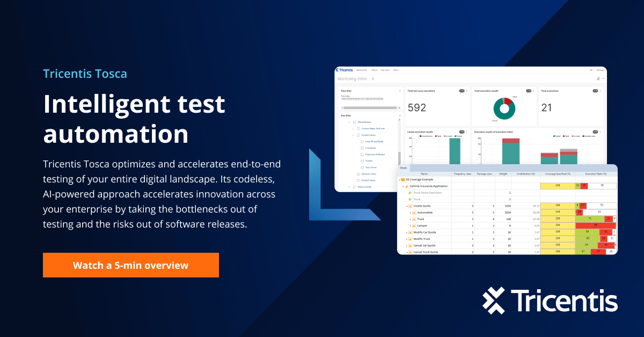Viewport: 644px width, 337px height.
Task: Check the Commander checkbox in the Tree filter
Action: point(362,148)
